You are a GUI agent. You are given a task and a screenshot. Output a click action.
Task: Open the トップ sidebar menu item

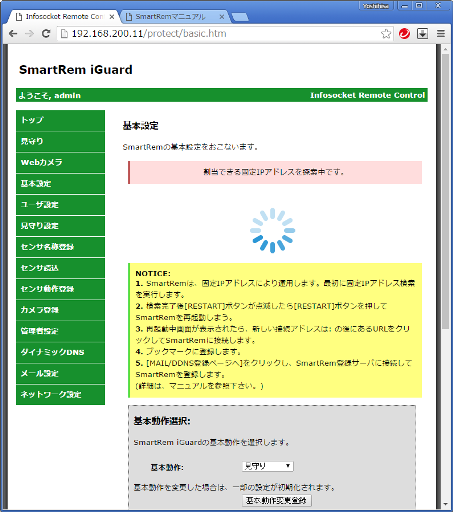pos(60,120)
